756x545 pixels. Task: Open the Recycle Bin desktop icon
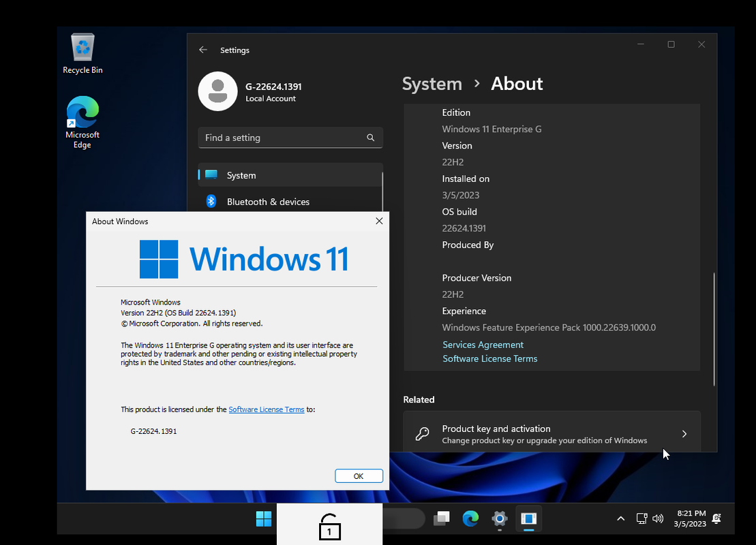click(82, 54)
